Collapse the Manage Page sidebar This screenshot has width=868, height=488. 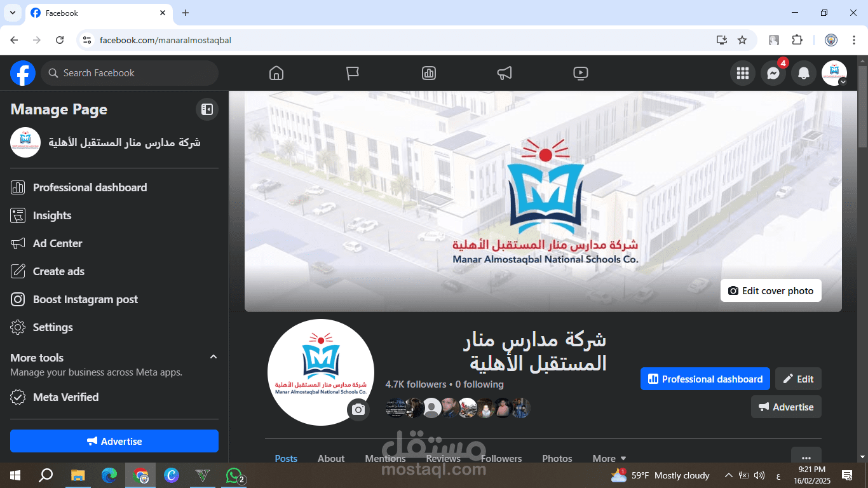coord(207,109)
